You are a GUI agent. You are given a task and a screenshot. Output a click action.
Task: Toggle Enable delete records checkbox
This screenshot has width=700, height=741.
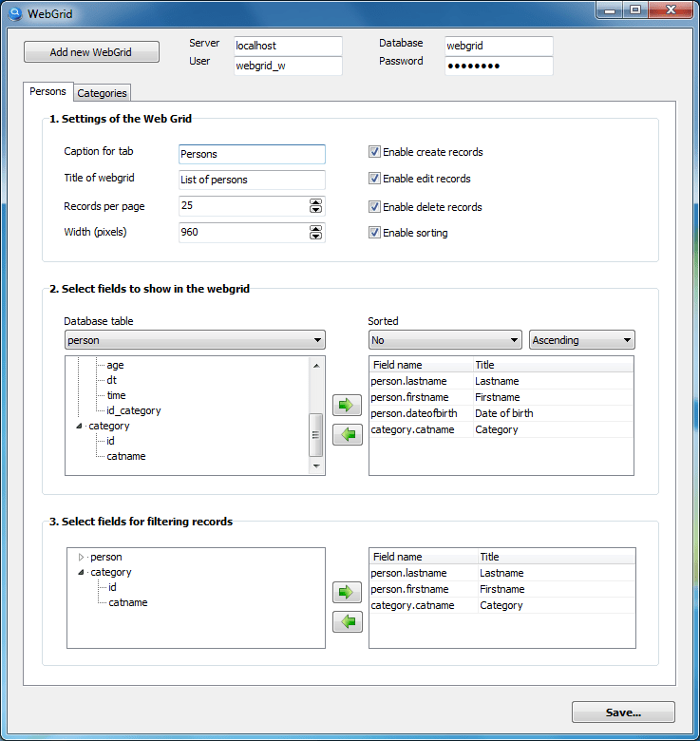tap(374, 206)
